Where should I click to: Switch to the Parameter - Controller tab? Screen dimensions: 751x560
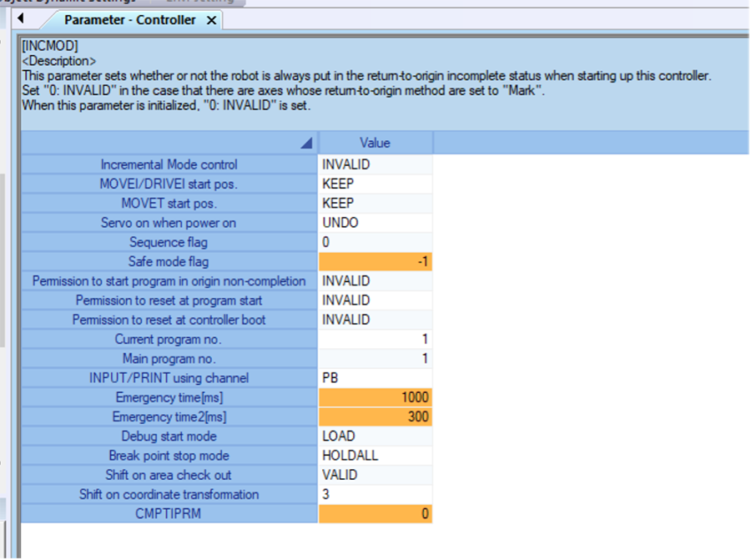[129, 20]
